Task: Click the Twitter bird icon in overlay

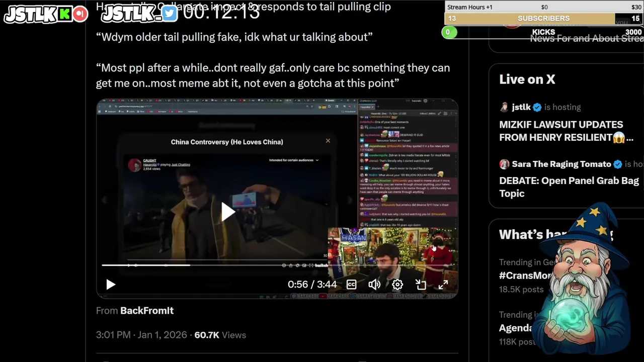Action: (x=170, y=14)
